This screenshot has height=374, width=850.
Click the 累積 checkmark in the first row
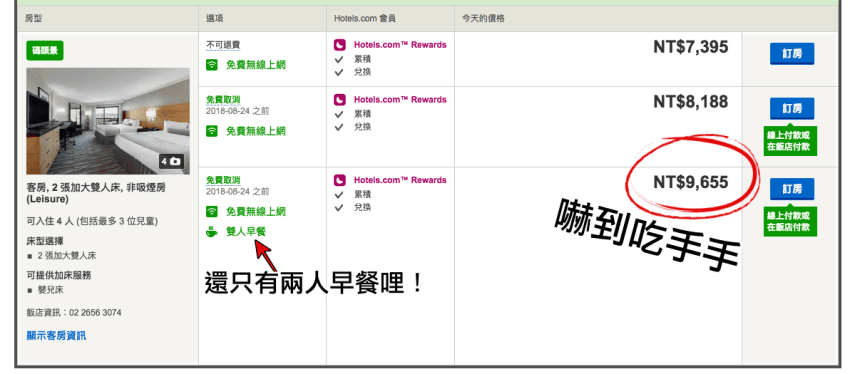pyautogui.click(x=339, y=59)
